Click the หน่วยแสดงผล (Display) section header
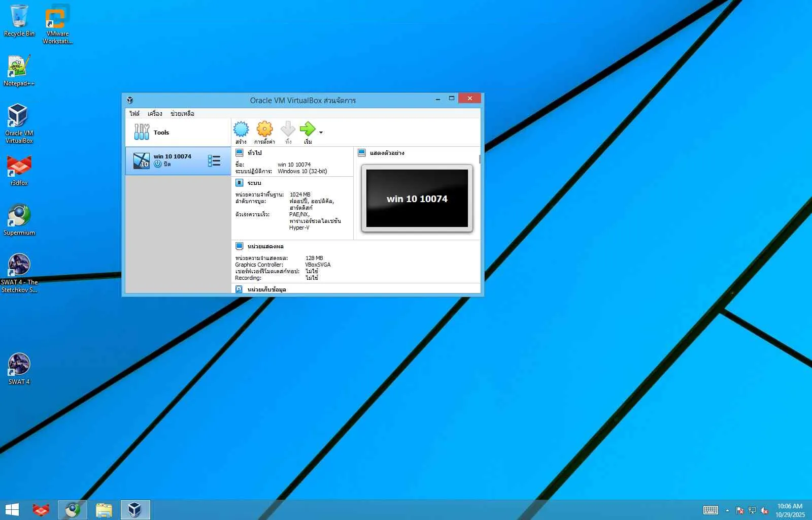This screenshot has width=812, height=520. [x=265, y=246]
